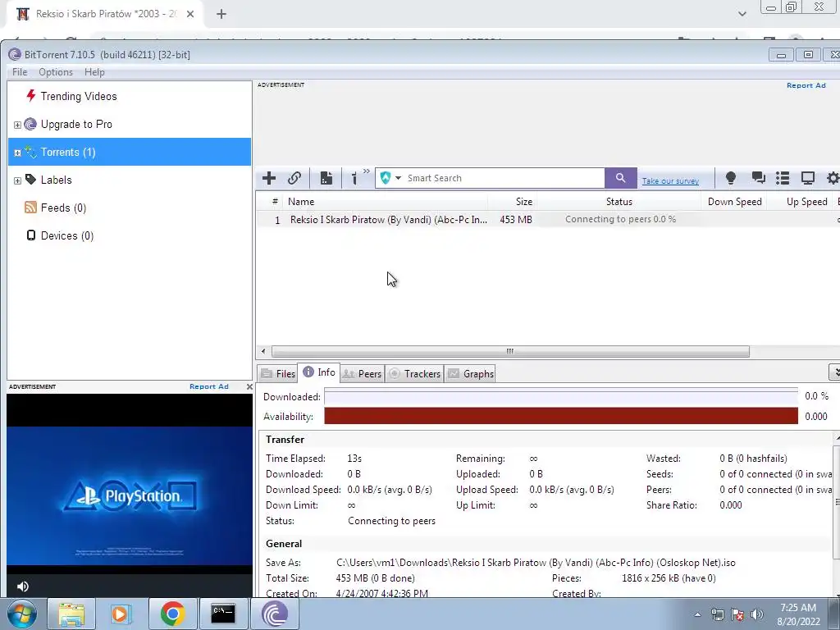Viewport: 840px width, 630px height.
Task: Switch to the Trackers tab
Action: [413, 374]
